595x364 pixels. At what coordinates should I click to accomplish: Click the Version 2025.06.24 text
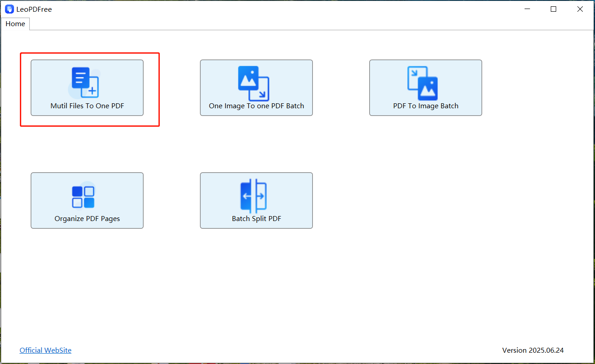533,350
